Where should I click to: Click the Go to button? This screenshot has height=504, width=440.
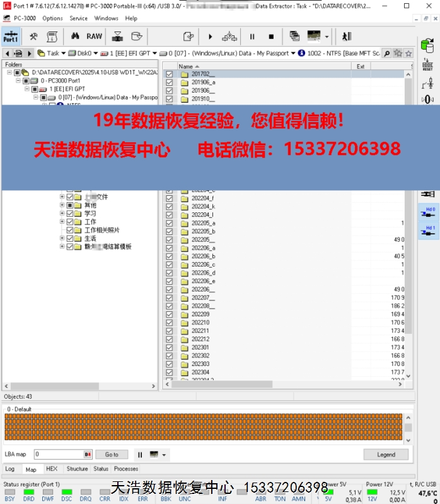tap(112, 454)
